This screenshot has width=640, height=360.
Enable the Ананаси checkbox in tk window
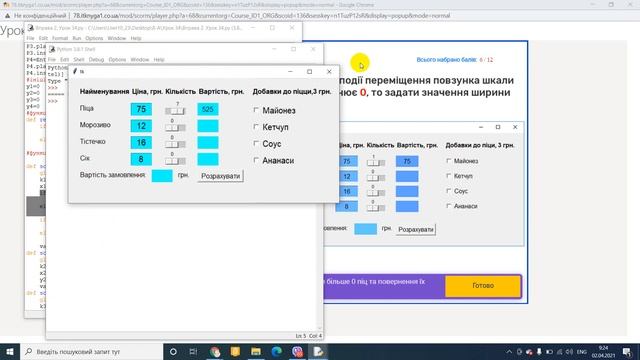[x=256, y=160]
